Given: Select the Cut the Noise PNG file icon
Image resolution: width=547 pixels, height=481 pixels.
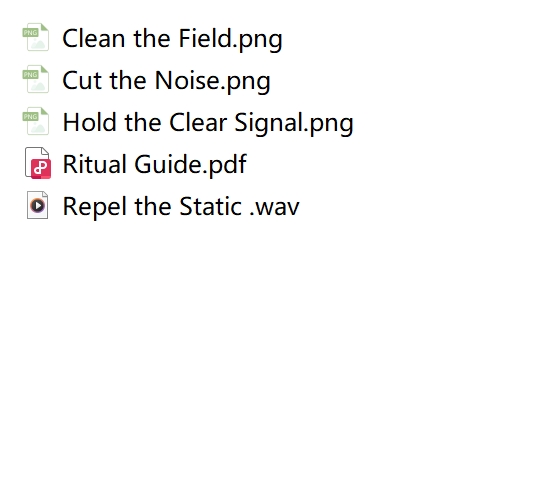Looking at the screenshot, I should tap(36, 79).
